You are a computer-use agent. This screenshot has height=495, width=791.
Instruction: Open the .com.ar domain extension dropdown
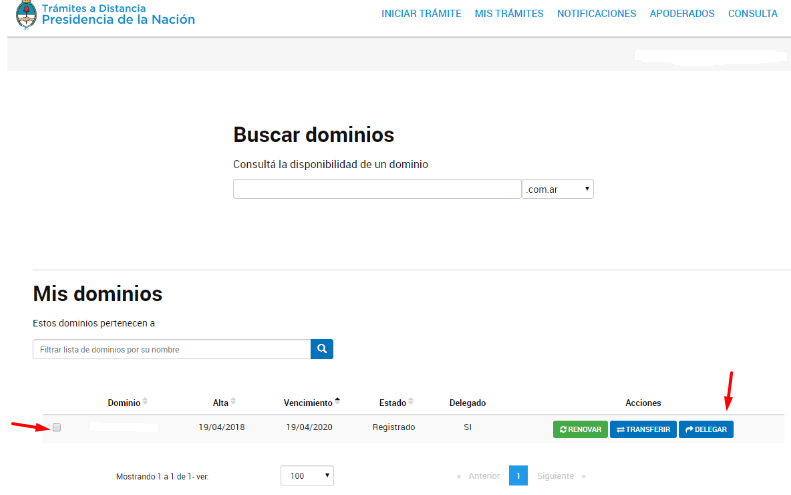click(x=557, y=189)
